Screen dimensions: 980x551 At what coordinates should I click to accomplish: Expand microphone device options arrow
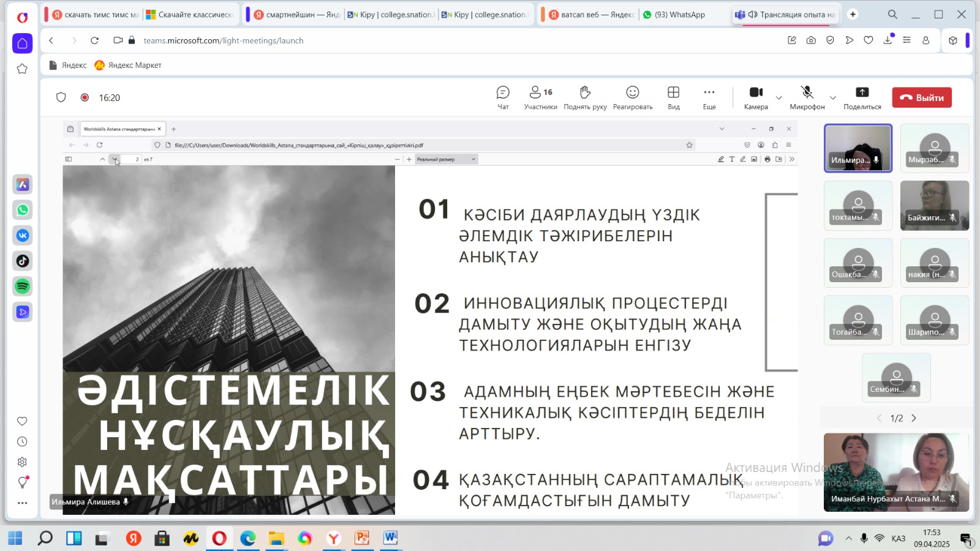click(x=833, y=98)
